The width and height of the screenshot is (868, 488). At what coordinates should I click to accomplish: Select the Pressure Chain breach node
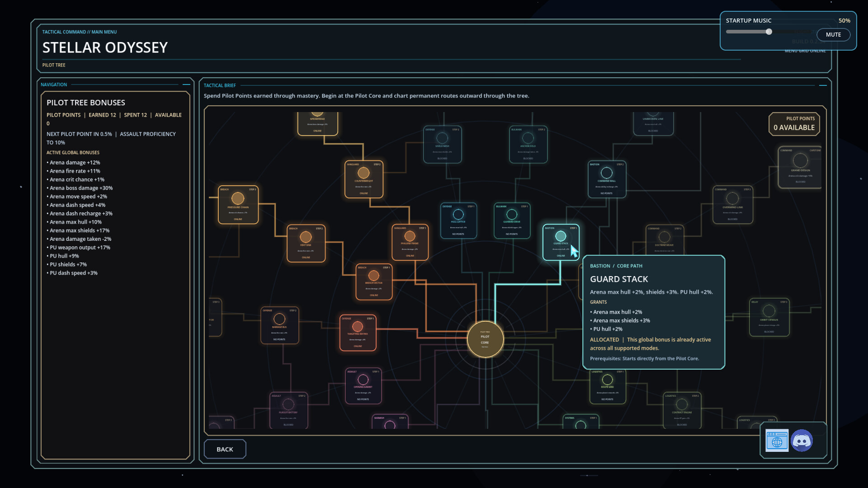238,205
